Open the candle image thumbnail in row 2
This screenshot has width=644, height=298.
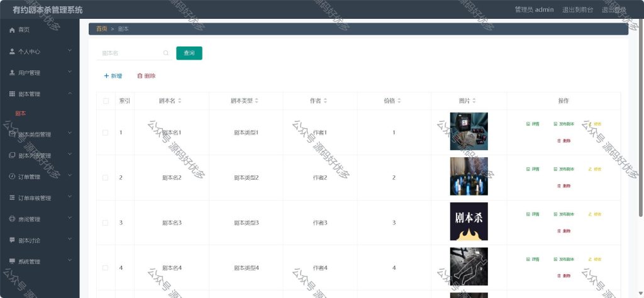coord(469,177)
